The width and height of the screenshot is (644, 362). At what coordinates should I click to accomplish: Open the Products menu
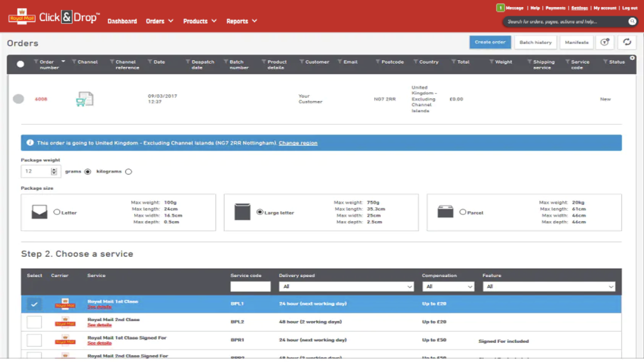(x=200, y=21)
